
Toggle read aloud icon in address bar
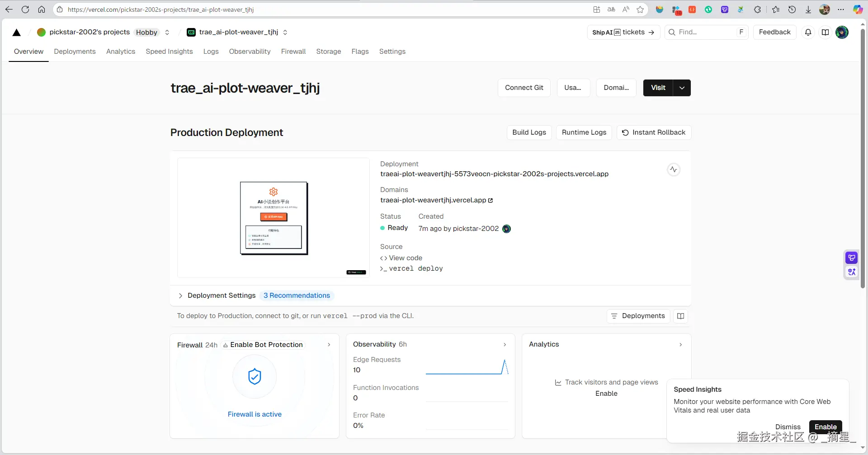[x=626, y=9]
